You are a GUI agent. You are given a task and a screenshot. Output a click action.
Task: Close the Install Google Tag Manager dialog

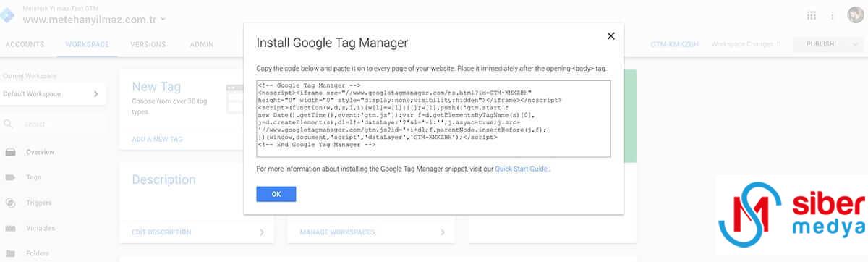(610, 35)
